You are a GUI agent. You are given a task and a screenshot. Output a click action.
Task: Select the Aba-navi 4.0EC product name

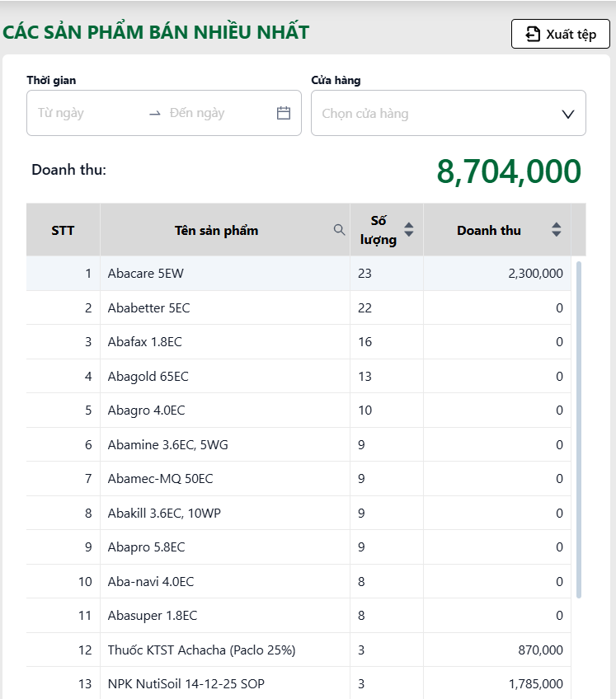click(151, 582)
